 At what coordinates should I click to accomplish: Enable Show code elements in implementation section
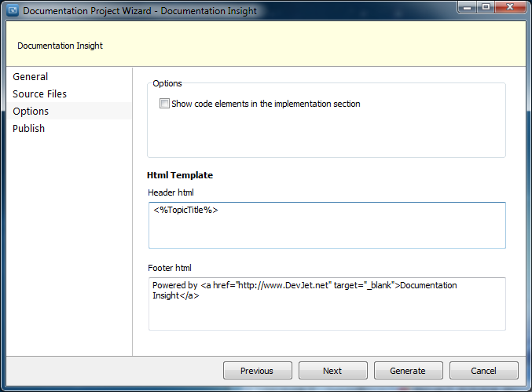[164, 104]
